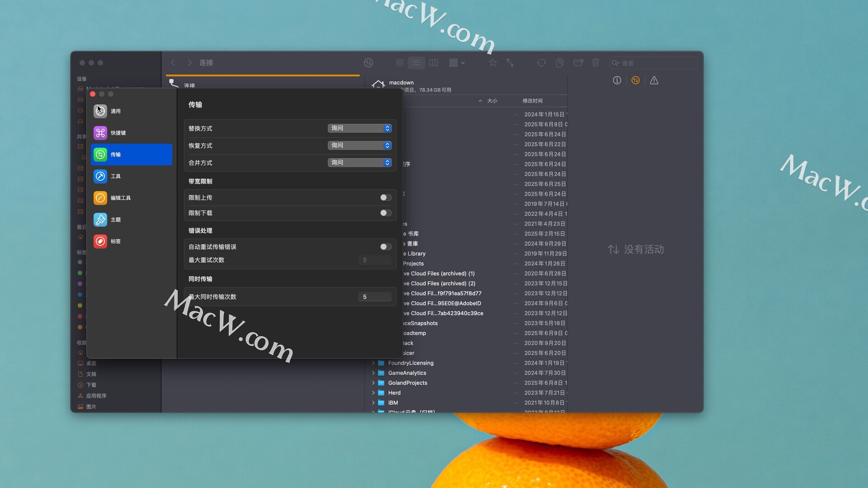Click the macdown home icon
Viewport: 868px width, 488px height.
(378, 84)
